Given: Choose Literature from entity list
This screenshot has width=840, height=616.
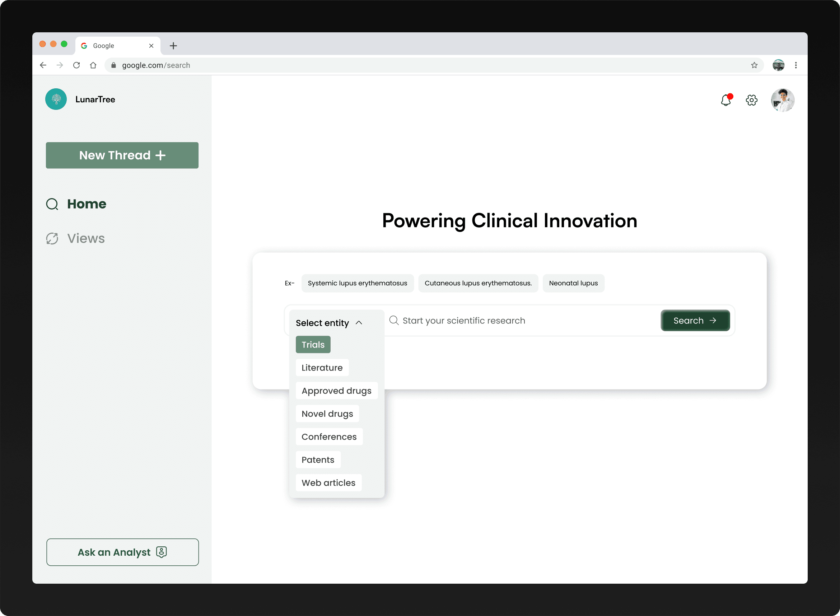Looking at the screenshot, I should (x=322, y=368).
